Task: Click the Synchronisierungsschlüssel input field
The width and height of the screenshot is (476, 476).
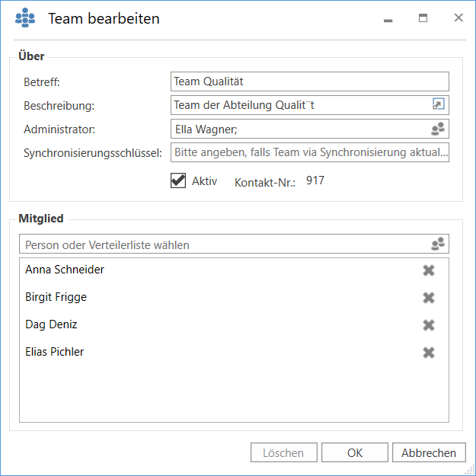Action: click(309, 152)
